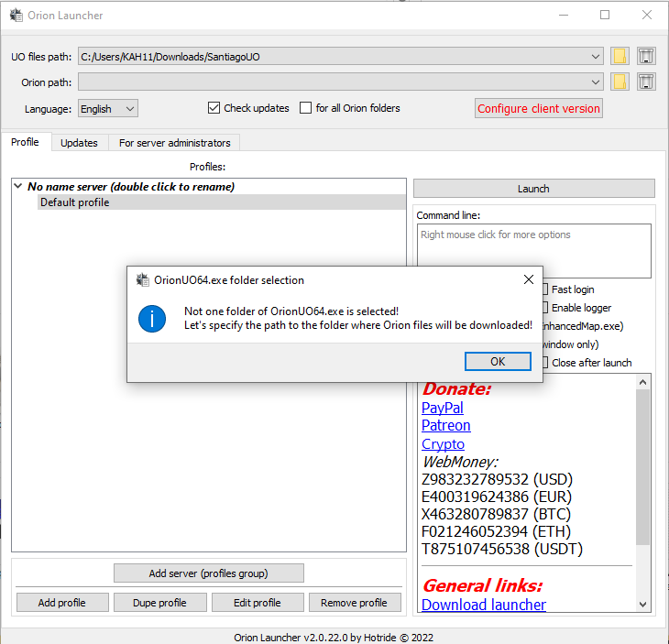Viewport: 669px width, 644px height.
Task: Delete the UO files path entry
Action: click(x=646, y=56)
